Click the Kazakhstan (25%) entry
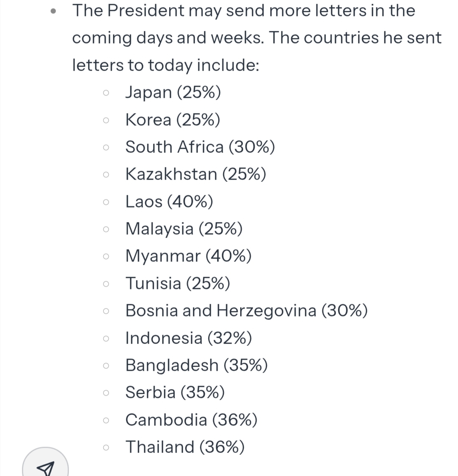The width and height of the screenshot is (458, 476). click(x=196, y=174)
